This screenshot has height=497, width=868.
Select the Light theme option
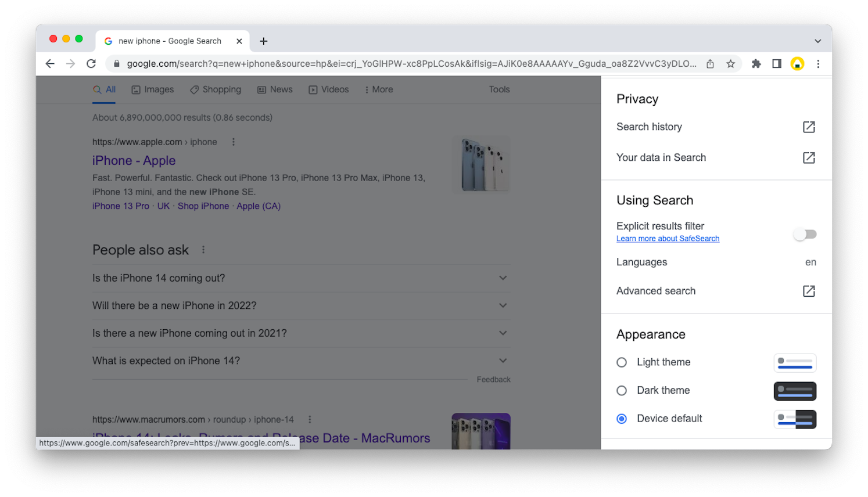click(x=621, y=362)
